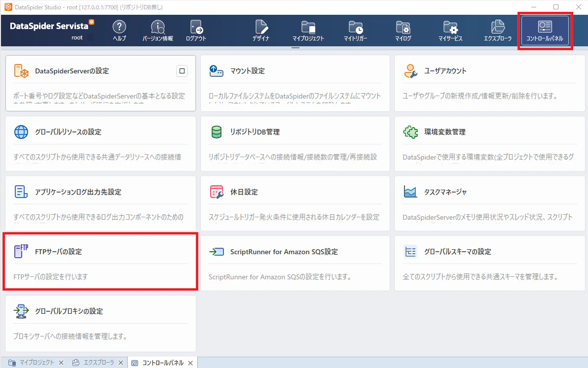Open グローバルプロキシの設定 title
The image size is (588, 368).
coord(69,311)
